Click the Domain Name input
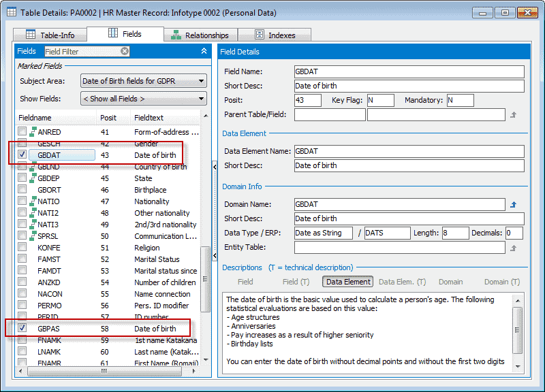This screenshot has width=545, height=392. point(400,204)
